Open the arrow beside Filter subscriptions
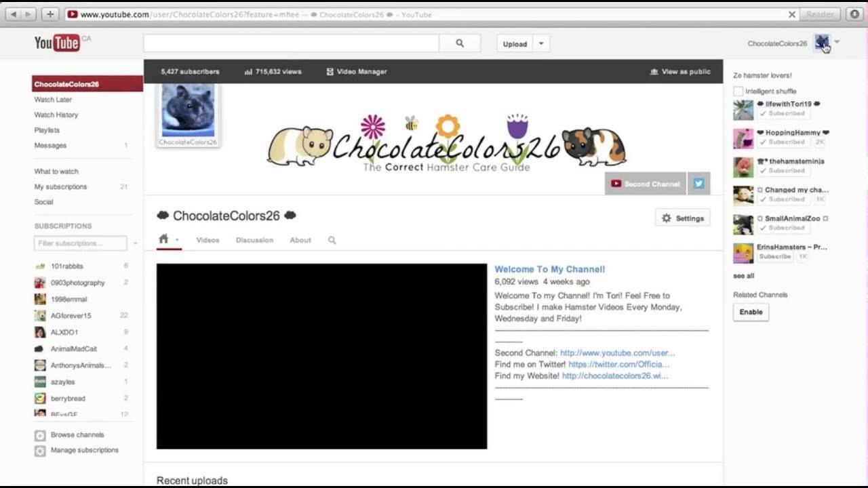 pos(135,243)
